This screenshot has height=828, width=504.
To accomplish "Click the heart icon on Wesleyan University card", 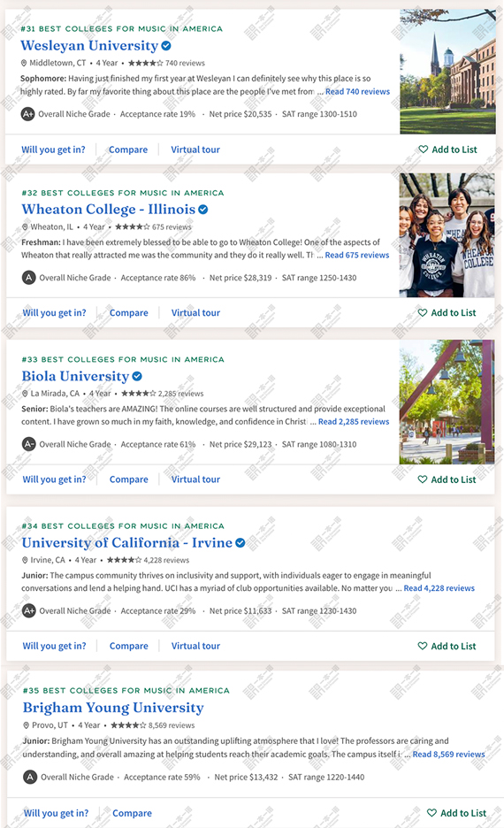I will (x=423, y=149).
